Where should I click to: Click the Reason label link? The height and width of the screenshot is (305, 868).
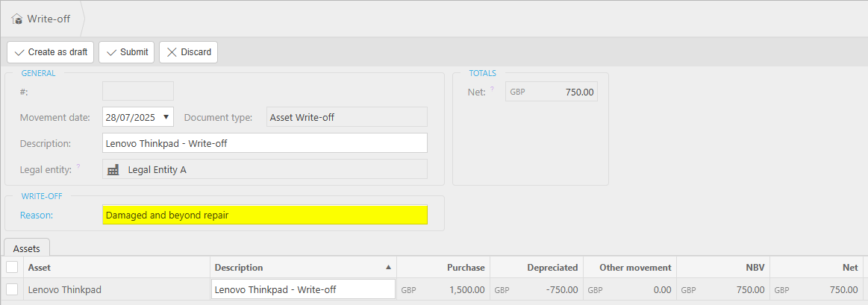[x=37, y=215]
